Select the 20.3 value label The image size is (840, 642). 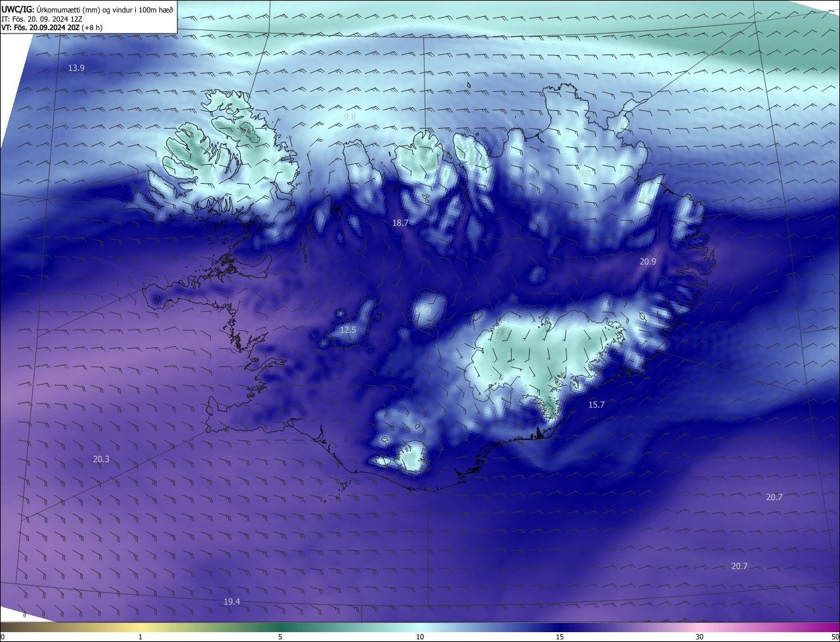coord(101,460)
